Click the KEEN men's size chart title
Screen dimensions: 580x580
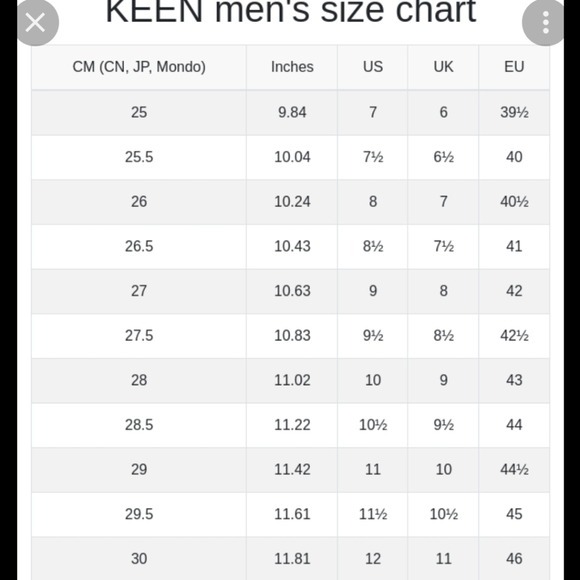coord(291,12)
